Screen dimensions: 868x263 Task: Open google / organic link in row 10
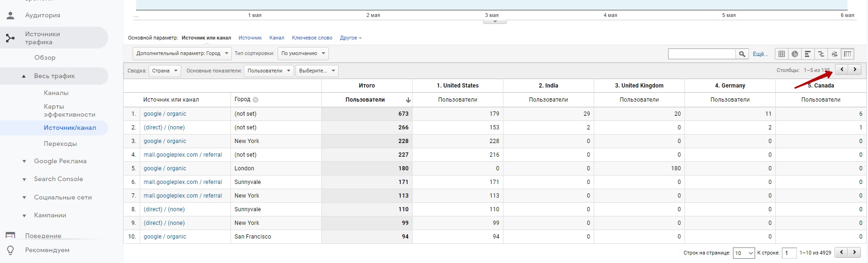click(x=165, y=237)
